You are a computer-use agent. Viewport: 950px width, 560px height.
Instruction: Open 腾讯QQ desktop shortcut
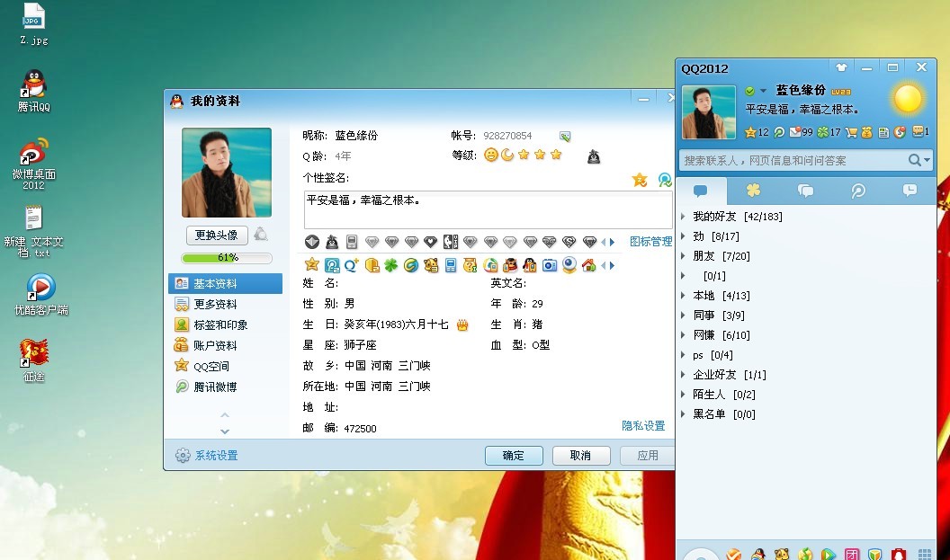coord(34,91)
